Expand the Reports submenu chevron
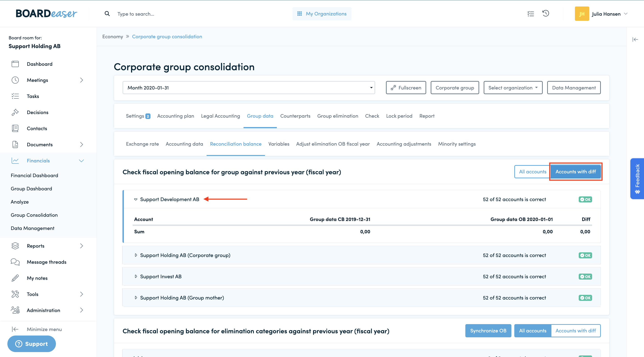This screenshot has width=644, height=357. point(81,246)
